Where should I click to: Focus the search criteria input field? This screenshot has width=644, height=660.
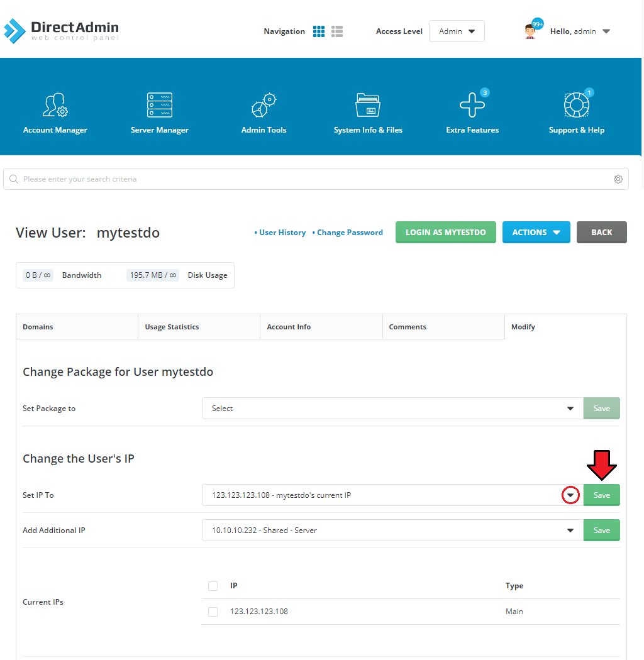click(316, 179)
